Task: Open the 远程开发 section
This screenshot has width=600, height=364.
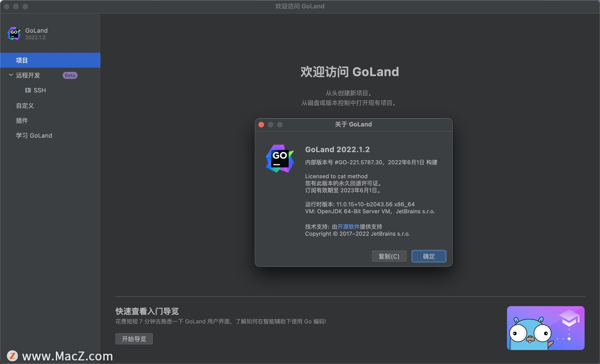Action: 28,75
